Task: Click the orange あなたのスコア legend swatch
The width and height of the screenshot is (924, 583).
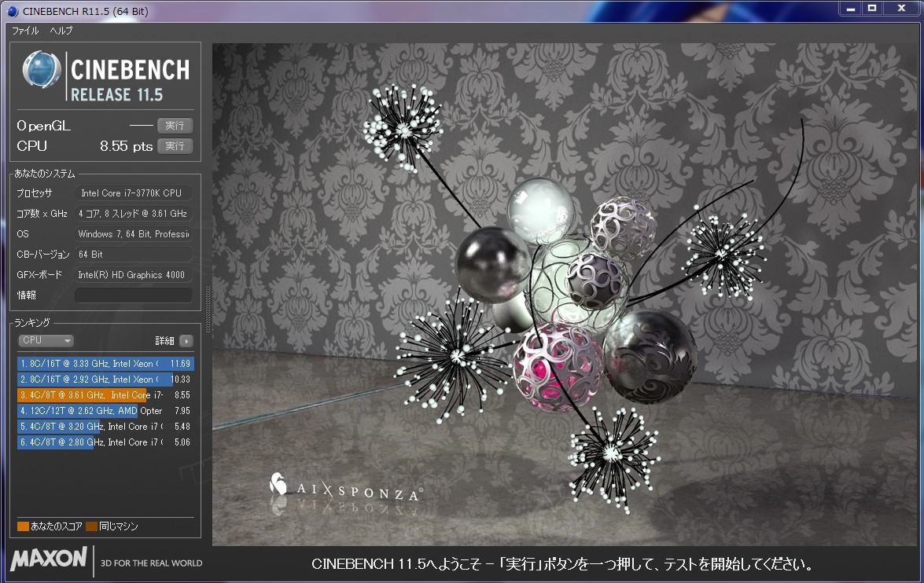Action: 23,526
